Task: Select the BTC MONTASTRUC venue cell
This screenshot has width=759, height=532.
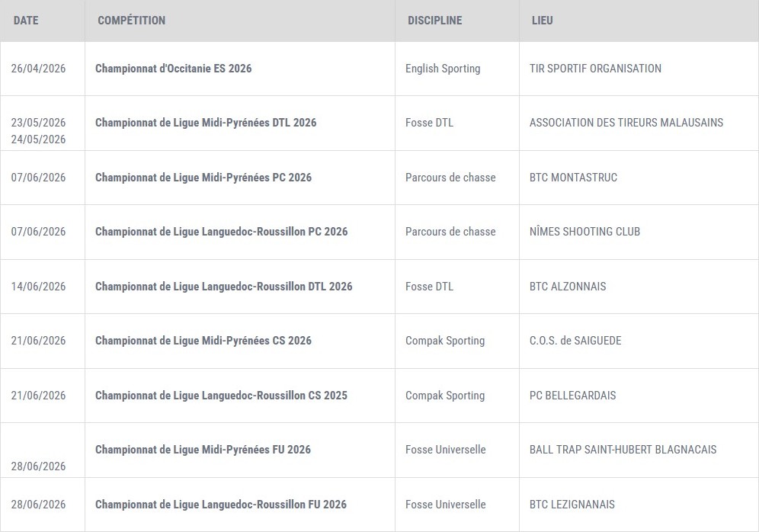Action: [573, 178]
